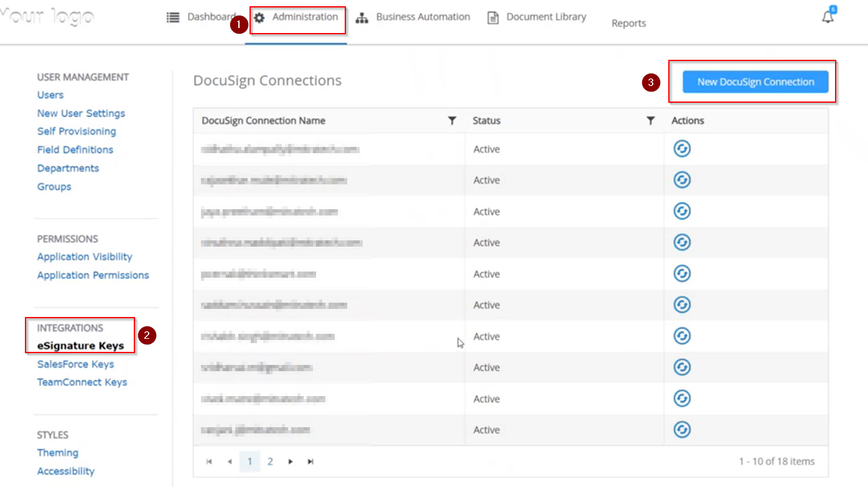Sort by the Status column header
The image size is (868, 487).
[x=487, y=121]
